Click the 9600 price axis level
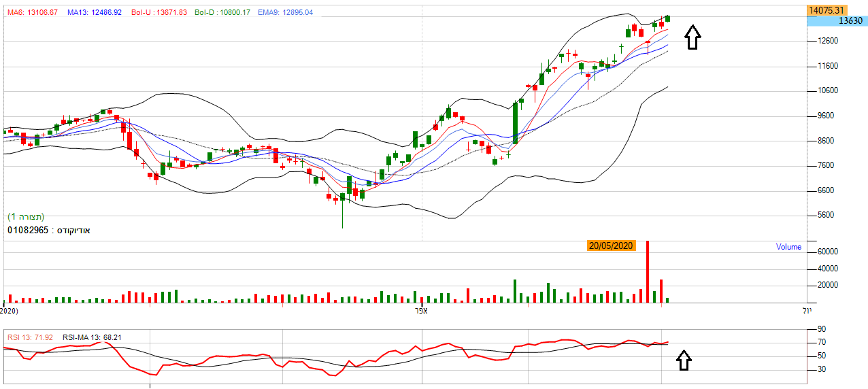868x389 pixels. [828, 116]
